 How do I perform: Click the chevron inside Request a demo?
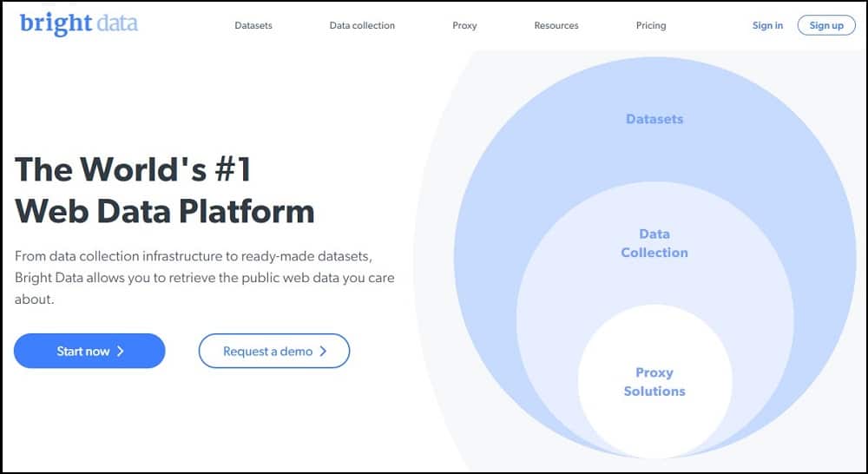[x=323, y=351]
